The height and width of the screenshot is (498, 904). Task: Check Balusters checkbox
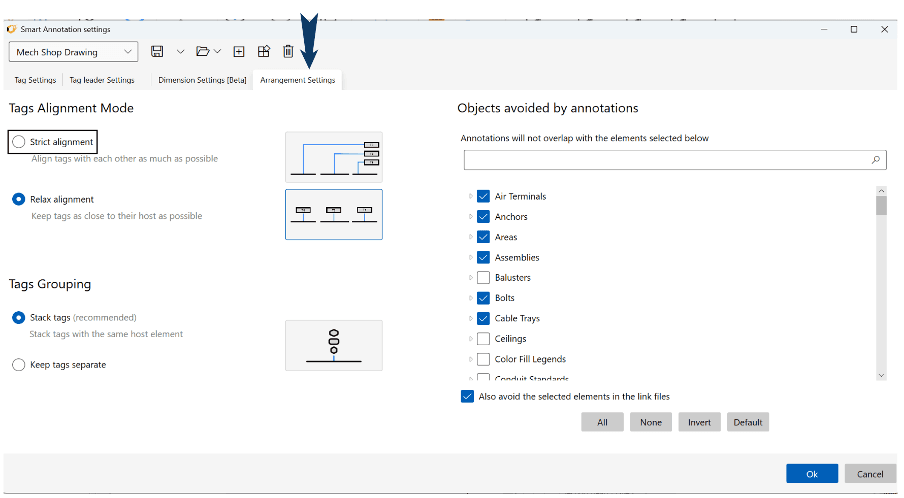coord(483,278)
